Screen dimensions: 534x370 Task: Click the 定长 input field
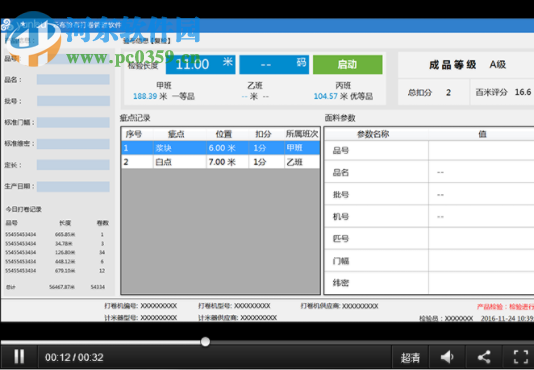tap(73, 165)
